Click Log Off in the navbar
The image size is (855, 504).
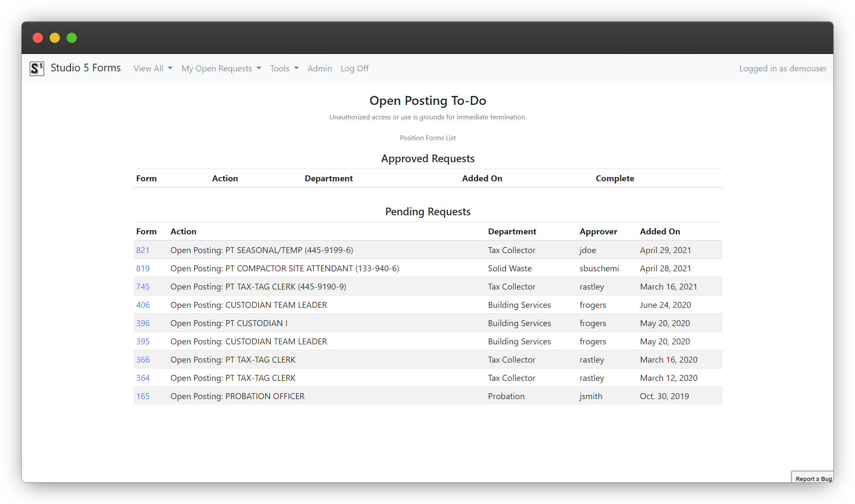[x=354, y=68]
